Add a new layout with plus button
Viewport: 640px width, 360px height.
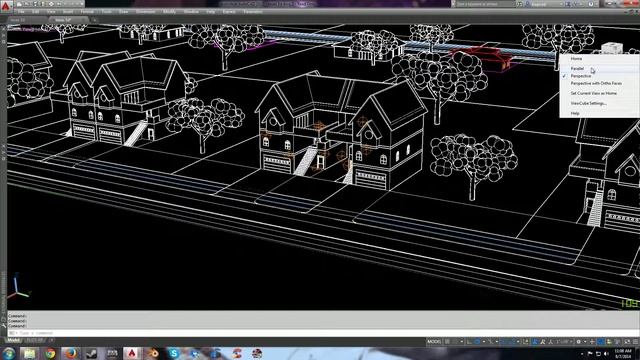point(52,340)
